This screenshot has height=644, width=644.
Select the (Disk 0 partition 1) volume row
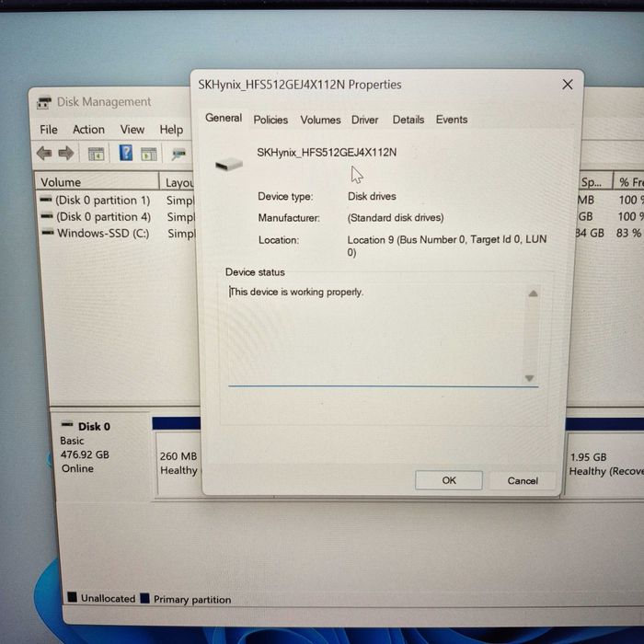[103, 201]
